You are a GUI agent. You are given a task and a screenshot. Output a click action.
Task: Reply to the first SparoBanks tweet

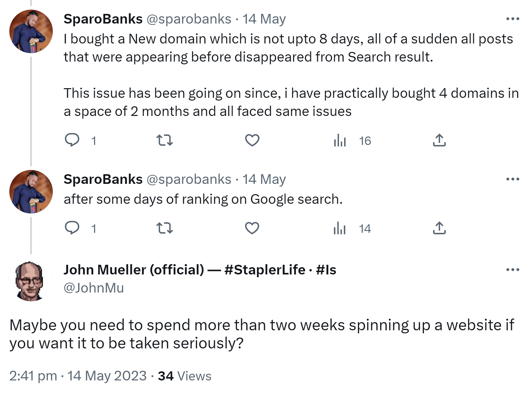coord(72,140)
